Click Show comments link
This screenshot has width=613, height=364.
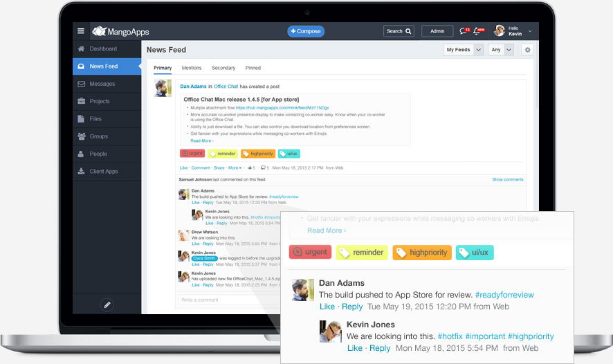507,179
